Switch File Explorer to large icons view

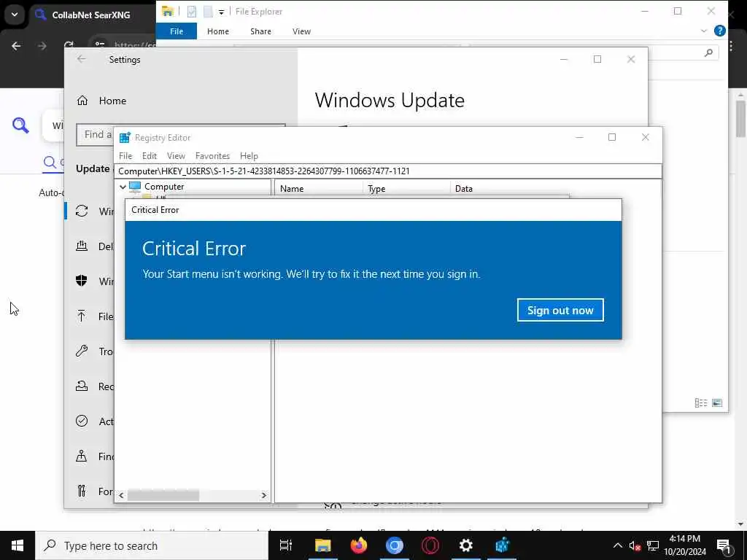(717, 402)
